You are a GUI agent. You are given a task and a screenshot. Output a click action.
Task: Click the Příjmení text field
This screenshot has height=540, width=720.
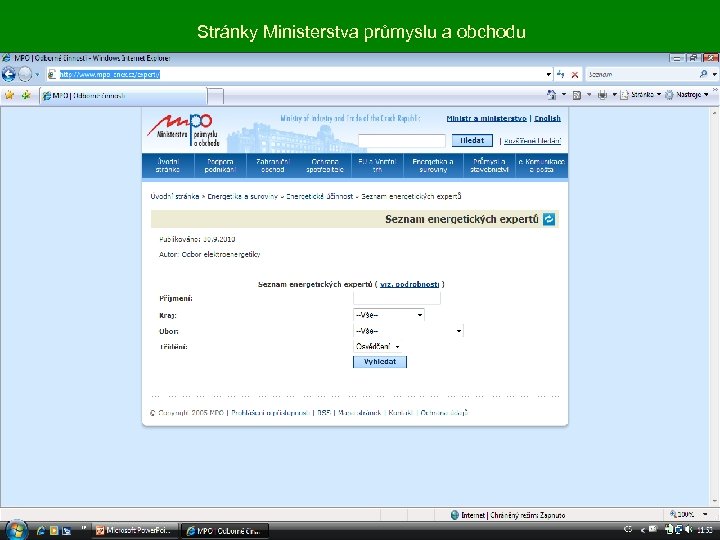397,298
